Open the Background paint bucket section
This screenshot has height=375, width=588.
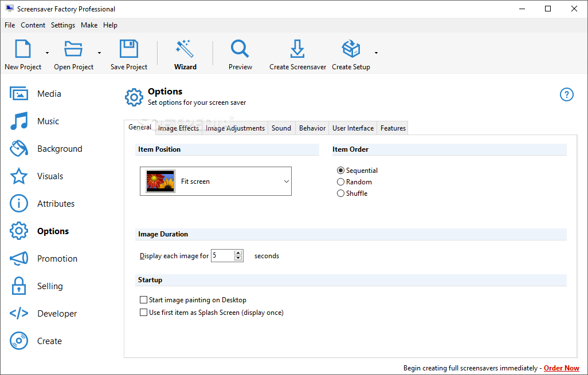pyautogui.click(x=46, y=149)
